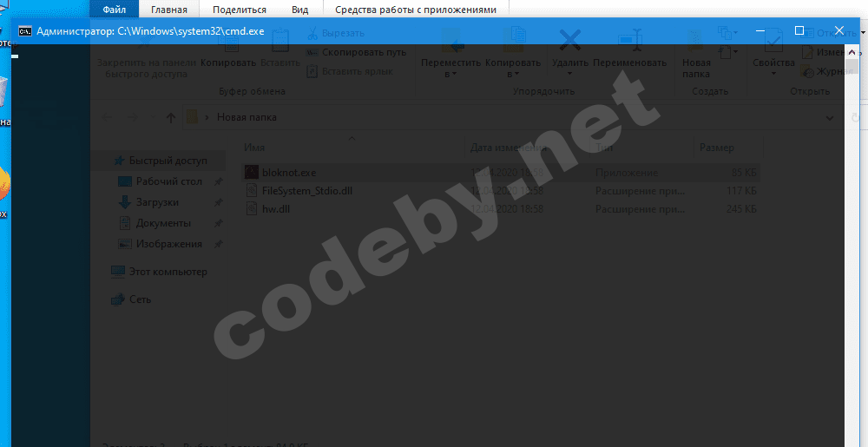Open the Переместить в dropdown arrow

[454, 74]
